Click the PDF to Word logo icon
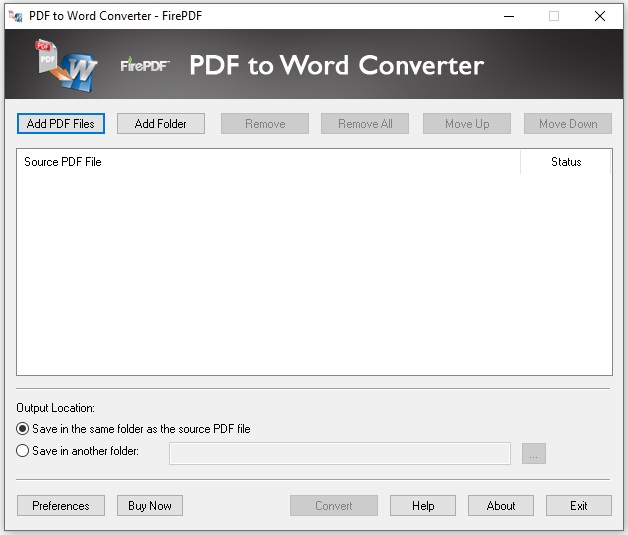Image resolution: width=628 pixels, height=535 pixels. (x=66, y=65)
